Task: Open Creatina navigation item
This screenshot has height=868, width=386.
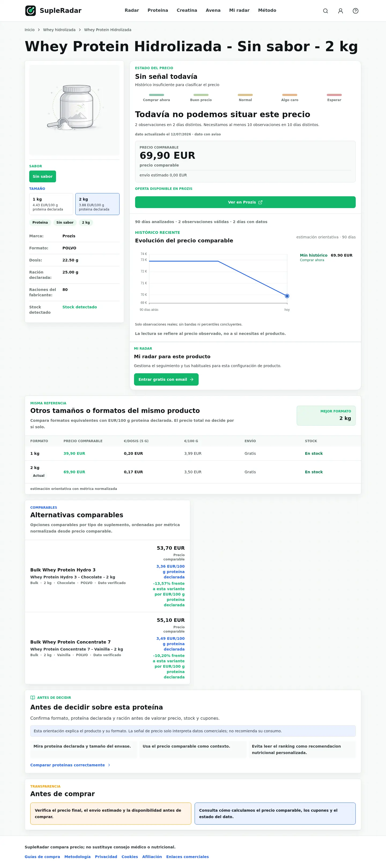Action: click(x=187, y=10)
